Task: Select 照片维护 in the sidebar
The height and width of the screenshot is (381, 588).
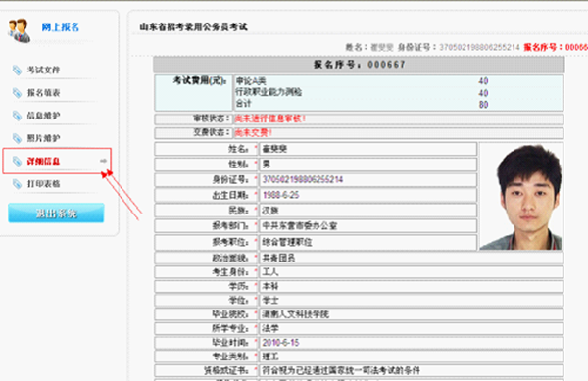Action: [43, 139]
